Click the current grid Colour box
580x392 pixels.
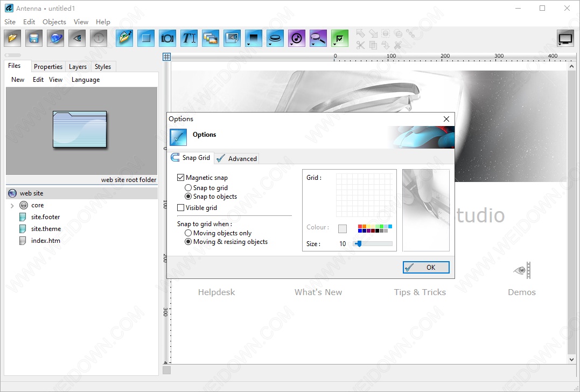click(x=343, y=228)
